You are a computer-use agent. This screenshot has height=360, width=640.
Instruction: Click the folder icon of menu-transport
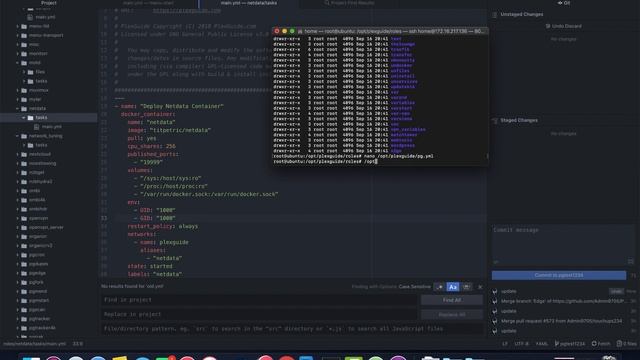[24, 36]
